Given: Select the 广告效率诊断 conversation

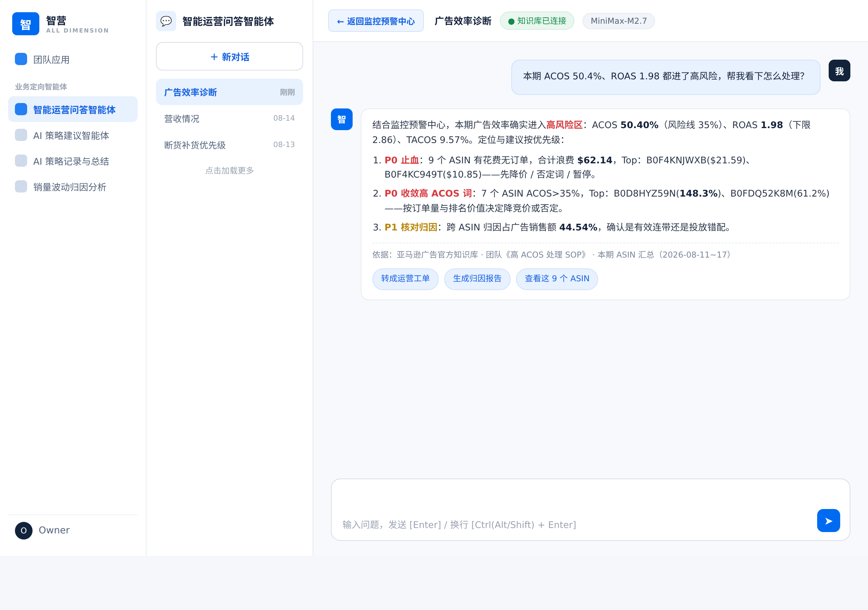Looking at the screenshot, I should click(x=230, y=92).
